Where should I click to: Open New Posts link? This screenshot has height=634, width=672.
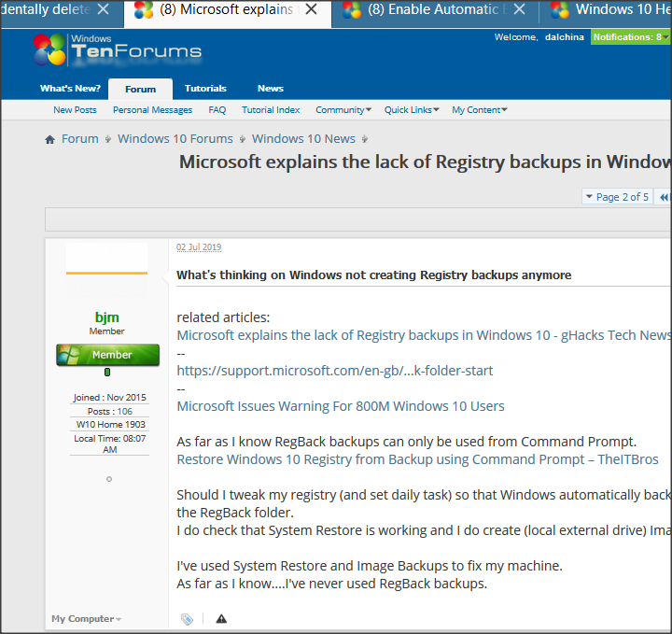click(x=75, y=110)
